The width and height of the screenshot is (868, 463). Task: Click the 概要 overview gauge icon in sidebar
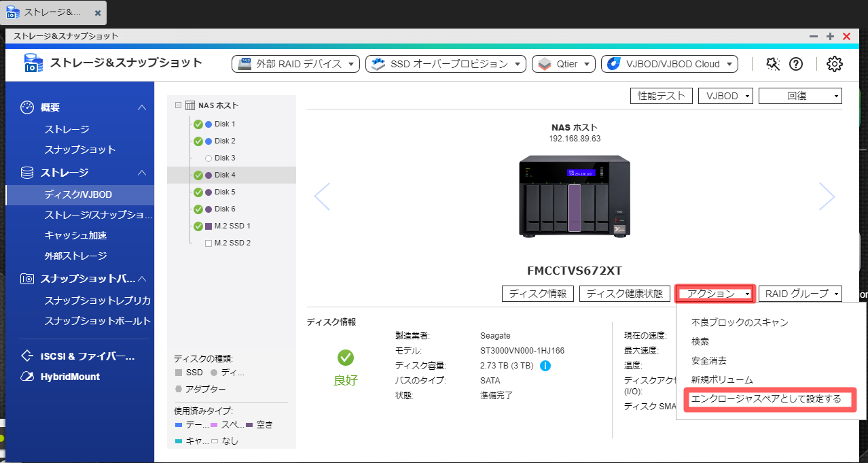coord(27,107)
